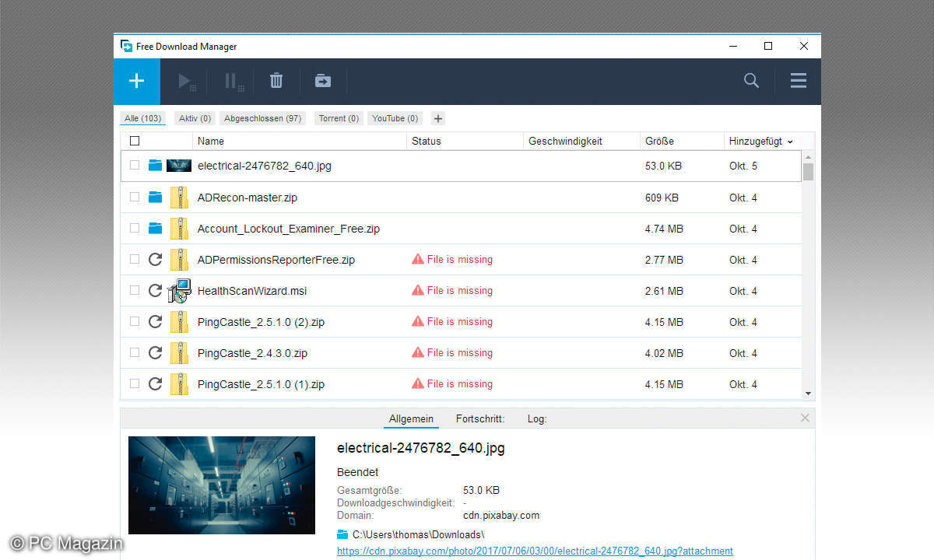This screenshot has width=934, height=560.
Task: Click the download list scrollbar thumb
Action: pos(808,172)
